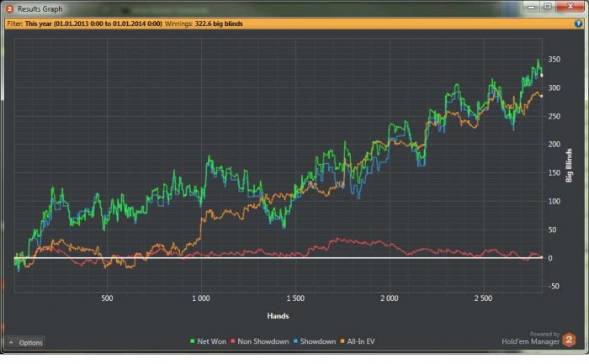The height and width of the screenshot is (364, 589).
Task: Click the All-In EV line endpoint marker
Action: tap(542, 96)
